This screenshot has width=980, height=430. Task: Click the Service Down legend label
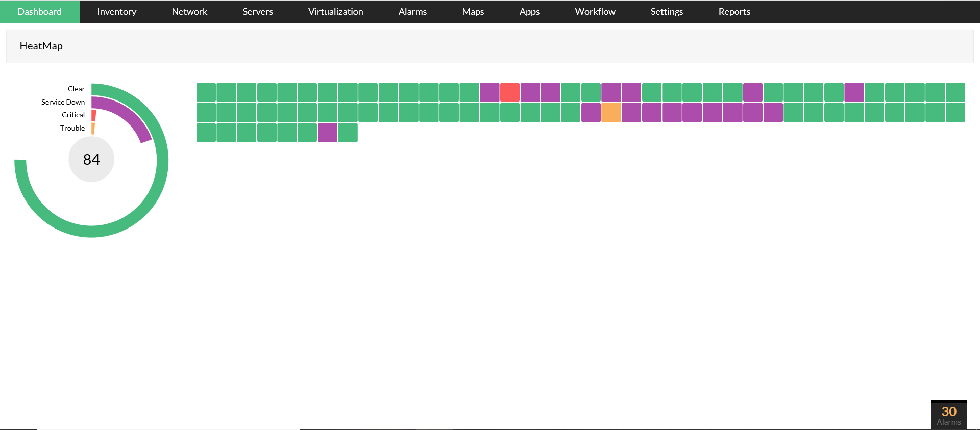(x=63, y=102)
